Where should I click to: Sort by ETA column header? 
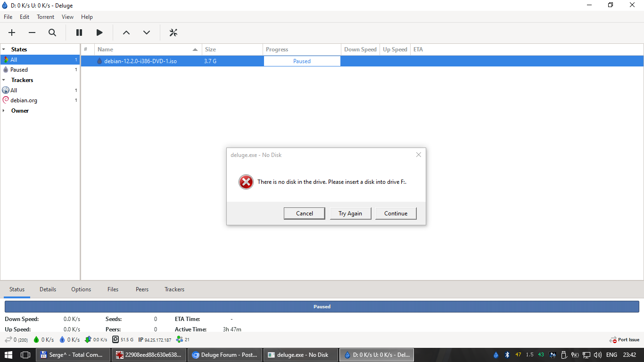527,49
